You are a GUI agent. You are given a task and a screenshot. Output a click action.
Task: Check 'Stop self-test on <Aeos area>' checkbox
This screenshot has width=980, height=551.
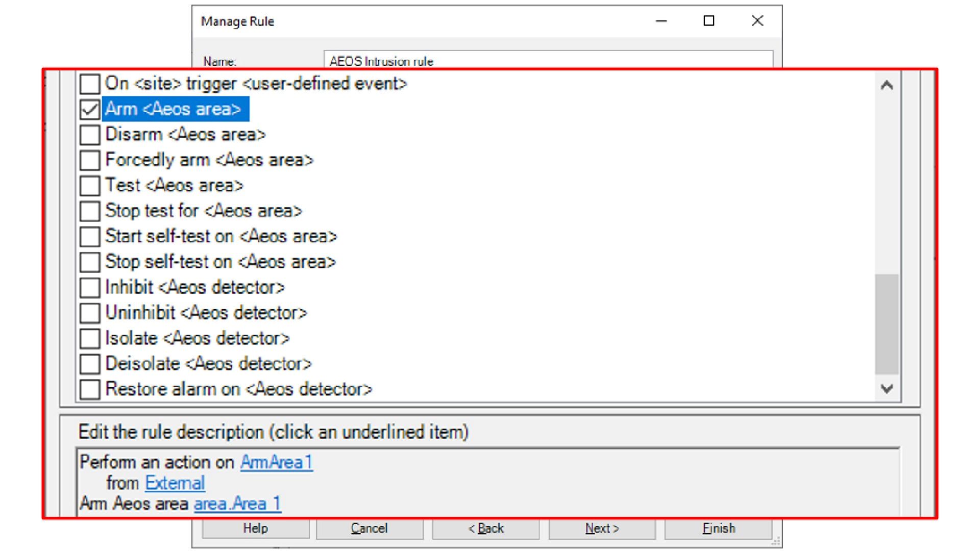(90, 262)
